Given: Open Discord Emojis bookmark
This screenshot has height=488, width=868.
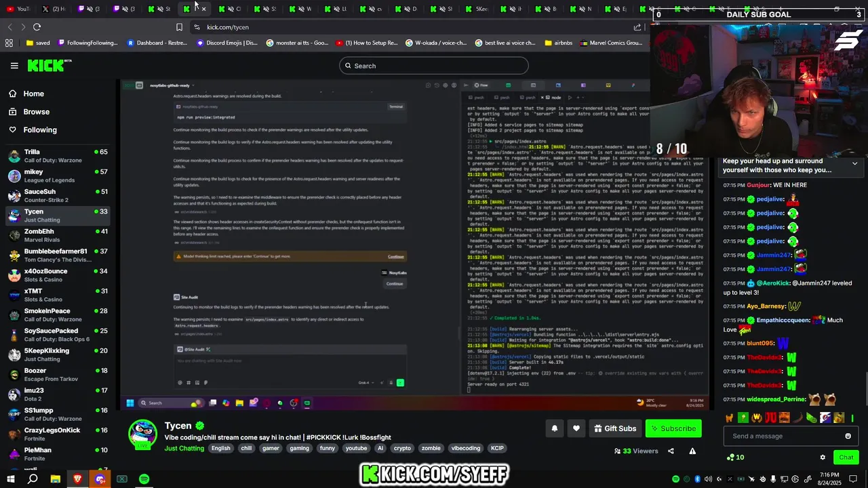Looking at the screenshot, I should (x=226, y=43).
